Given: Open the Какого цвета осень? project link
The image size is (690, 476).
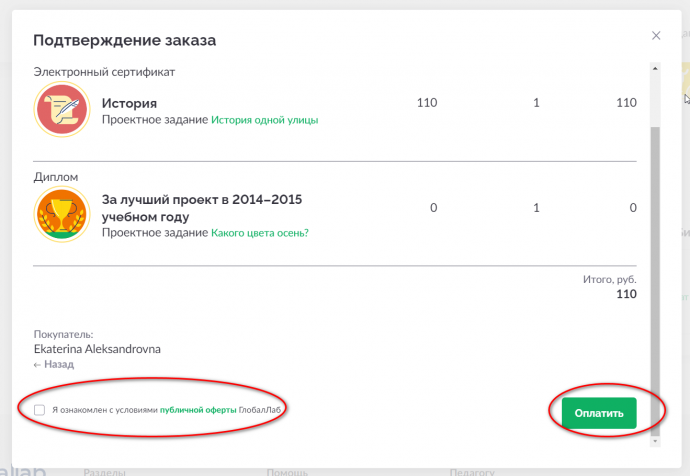Looking at the screenshot, I should click(x=260, y=233).
